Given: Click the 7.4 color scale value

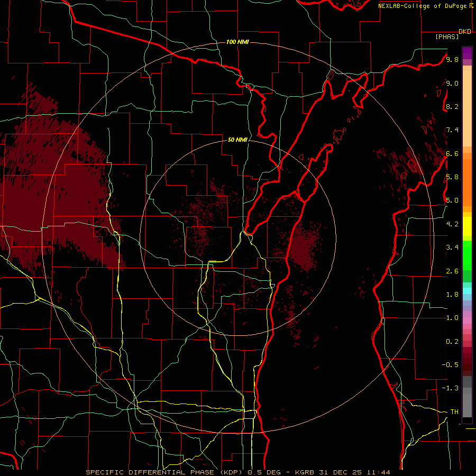Looking at the screenshot, I should coord(452,130).
